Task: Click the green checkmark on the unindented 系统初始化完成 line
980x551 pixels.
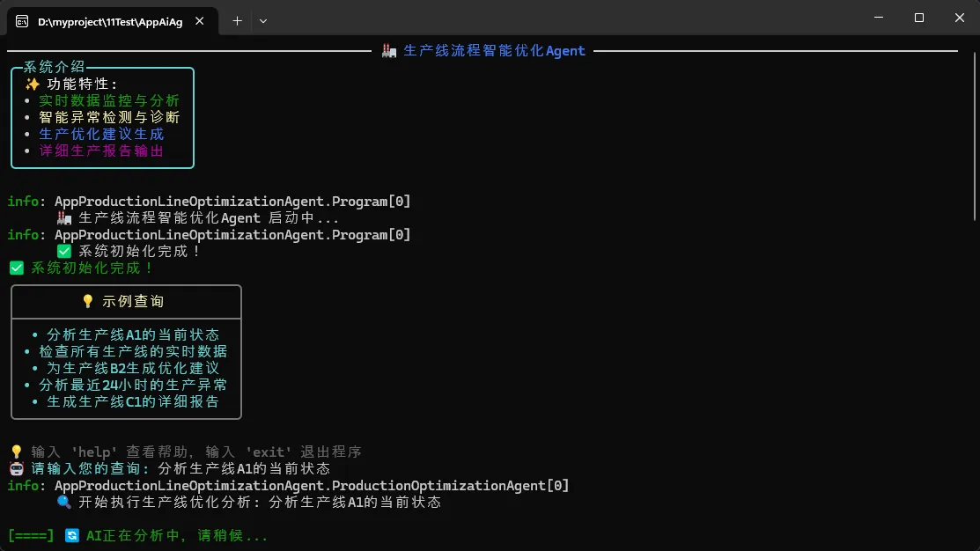Action: pos(16,268)
